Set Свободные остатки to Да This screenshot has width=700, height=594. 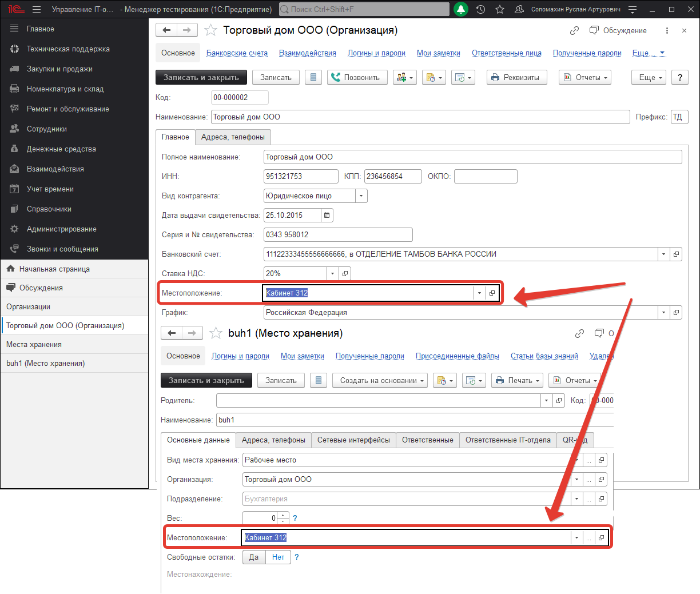254,557
